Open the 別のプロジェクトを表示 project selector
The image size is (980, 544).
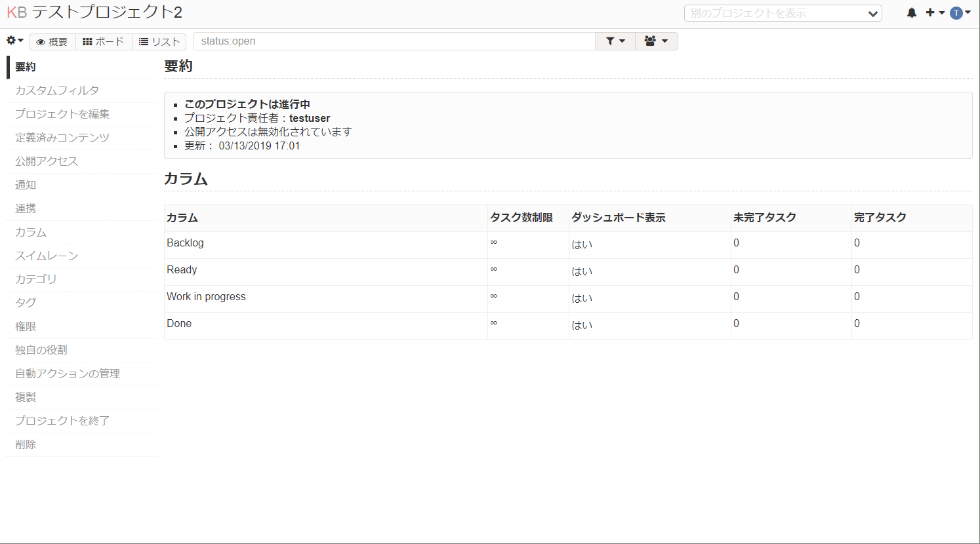pos(783,12)
